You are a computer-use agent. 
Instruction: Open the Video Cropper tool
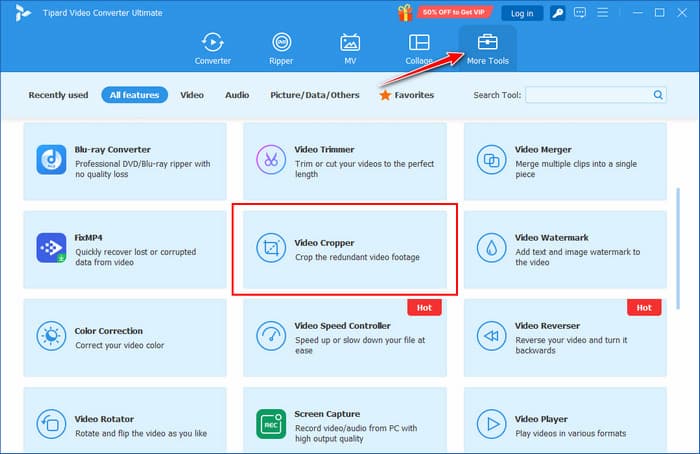[x=345, y=249]
